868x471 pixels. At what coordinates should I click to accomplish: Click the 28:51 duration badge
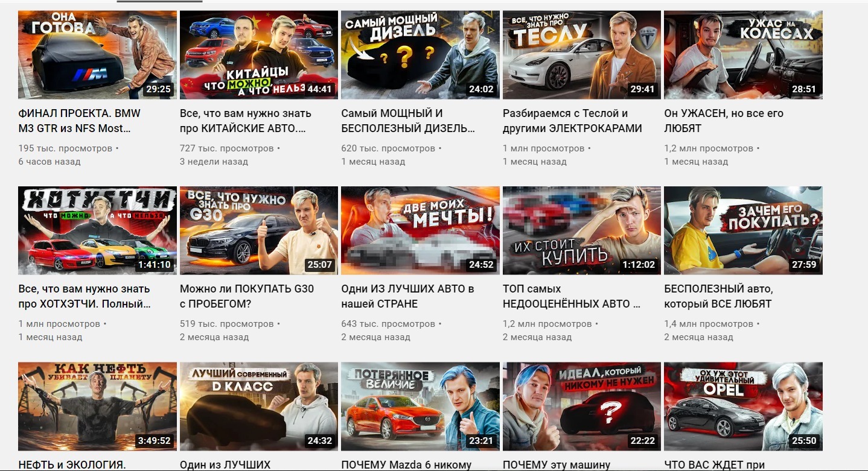coord(804,89)
